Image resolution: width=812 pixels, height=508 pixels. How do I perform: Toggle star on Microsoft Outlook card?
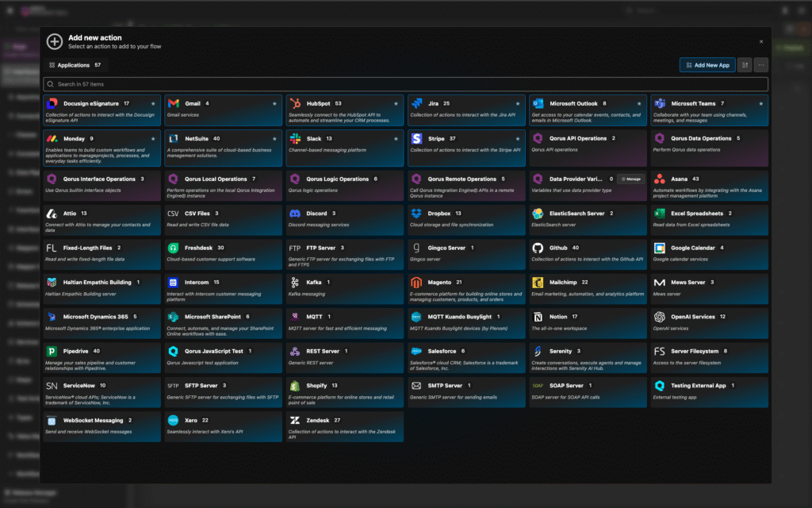(639, 104)
